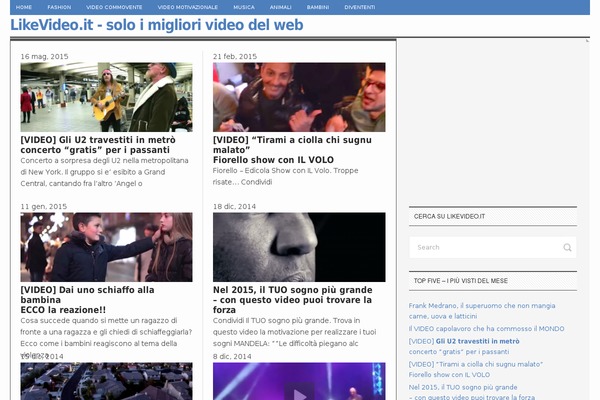Open headline 'Dai uno schiaffo alla bambina'
This screenshot has height=400, width=600.
pyautogui.click(x=87, y=300)
